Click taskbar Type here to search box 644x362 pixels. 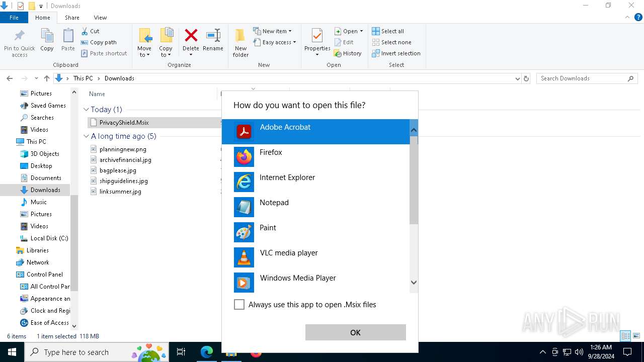[x=97, y=352]
